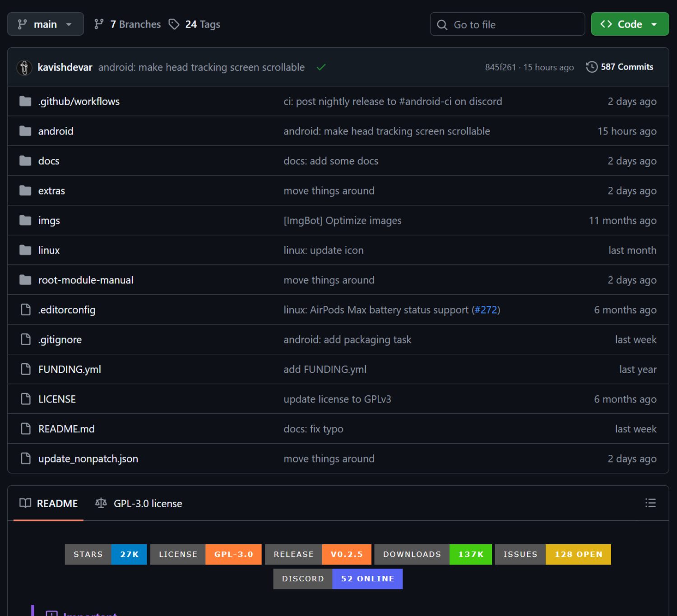The image size is (677, 616).
Task: Open the imgs folder
Action: click(x=49, y=221)
